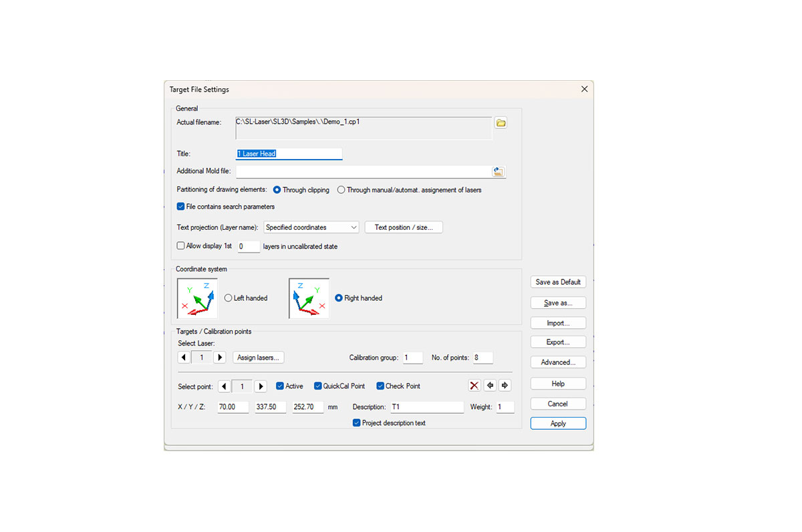Uncheck File contains search parameters
The width and height of the screenshot is (802, 532).
(181, 207)
